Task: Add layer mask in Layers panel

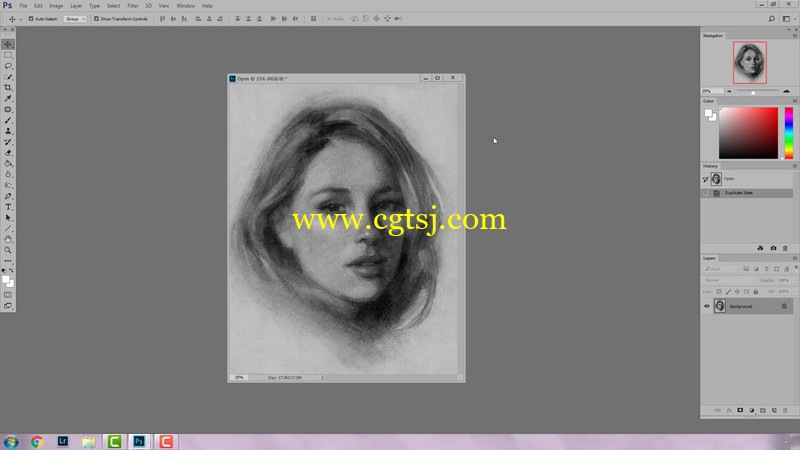Action: [x=740, y=410]
